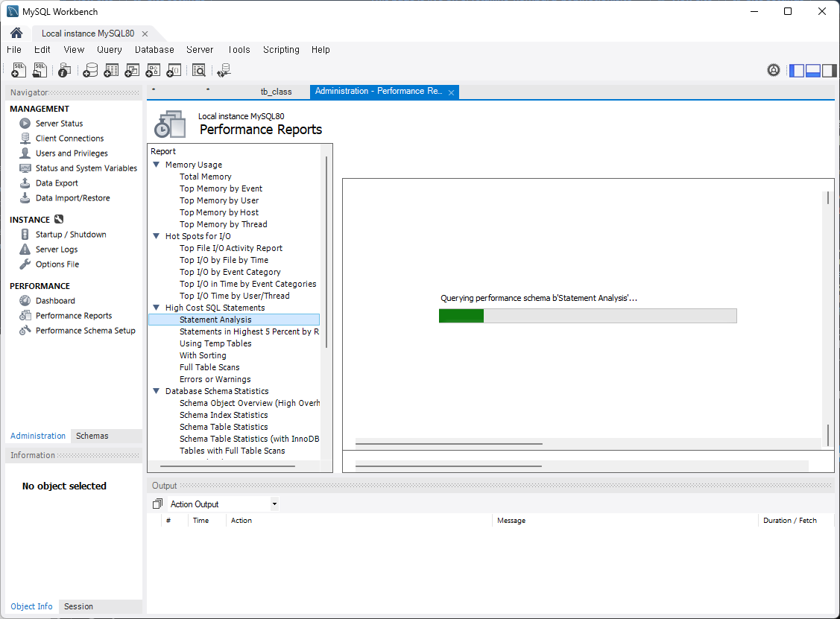Create a new SQL tab icon
840x619 pixels.
point(18,70)
